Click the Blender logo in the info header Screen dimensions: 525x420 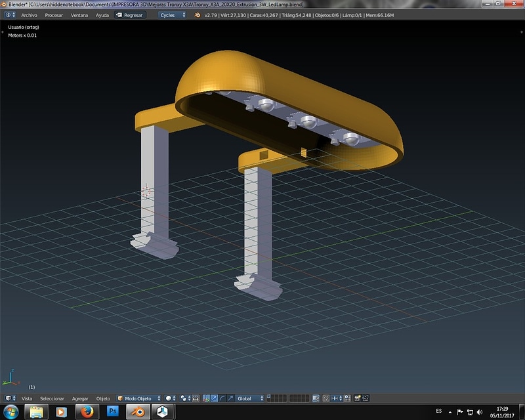coord(198,15)
